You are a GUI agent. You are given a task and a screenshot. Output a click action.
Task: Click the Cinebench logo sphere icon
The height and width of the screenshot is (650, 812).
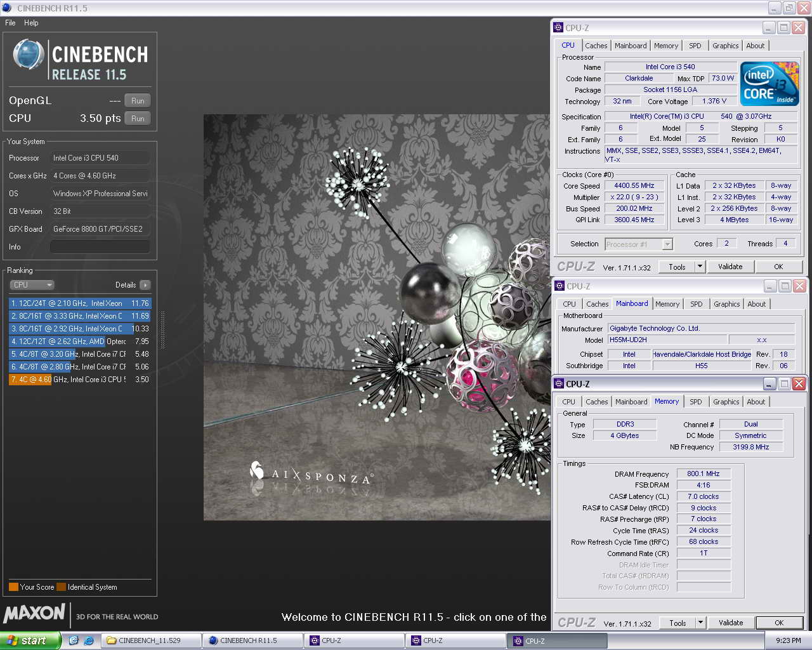tap(29, 55)
